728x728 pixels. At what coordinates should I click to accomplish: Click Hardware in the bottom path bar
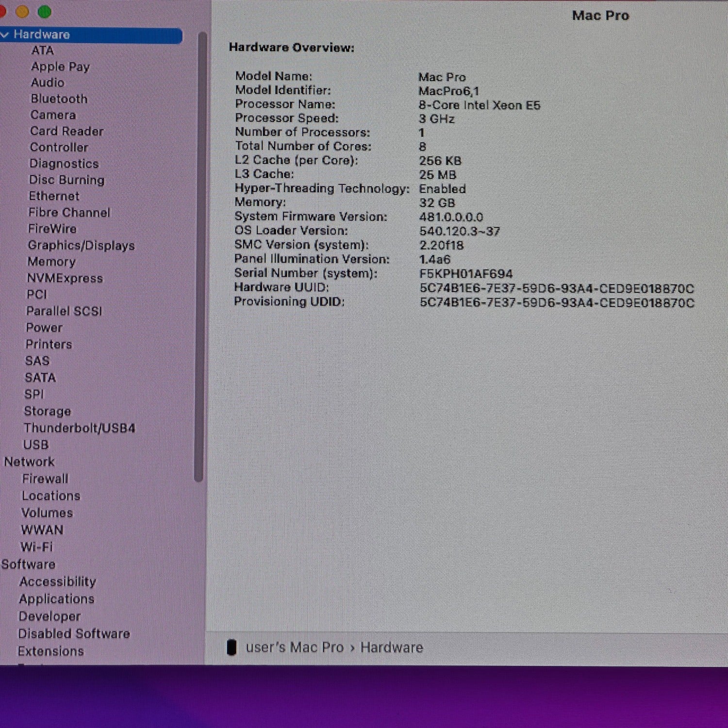pyautogui.click(x=392, y=647)
